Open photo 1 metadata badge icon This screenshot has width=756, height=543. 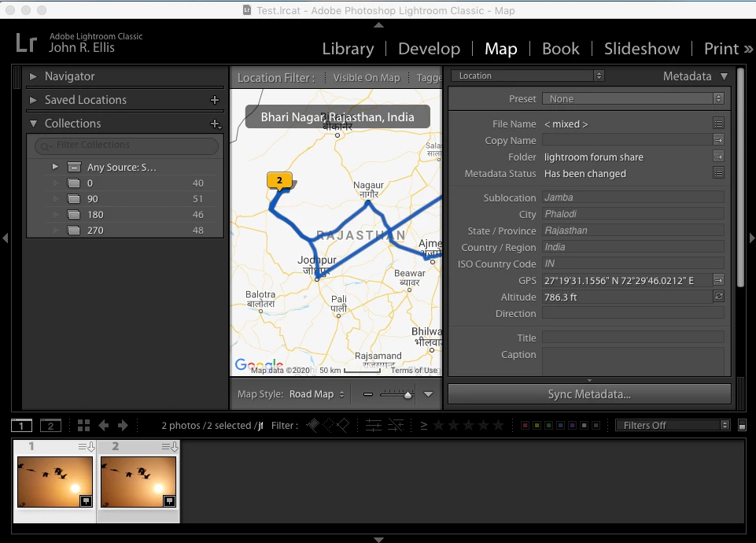pos(87,447)
